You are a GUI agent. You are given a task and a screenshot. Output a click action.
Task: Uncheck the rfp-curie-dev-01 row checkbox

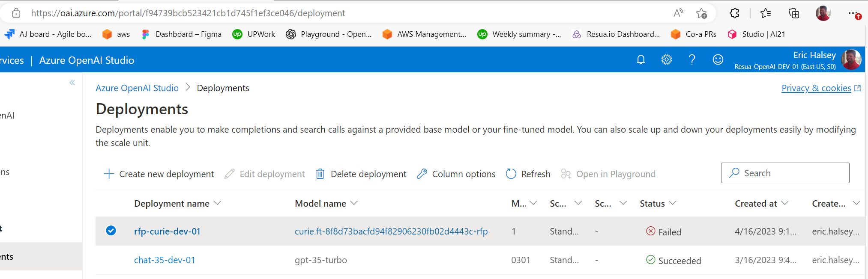tap(111, 231)
